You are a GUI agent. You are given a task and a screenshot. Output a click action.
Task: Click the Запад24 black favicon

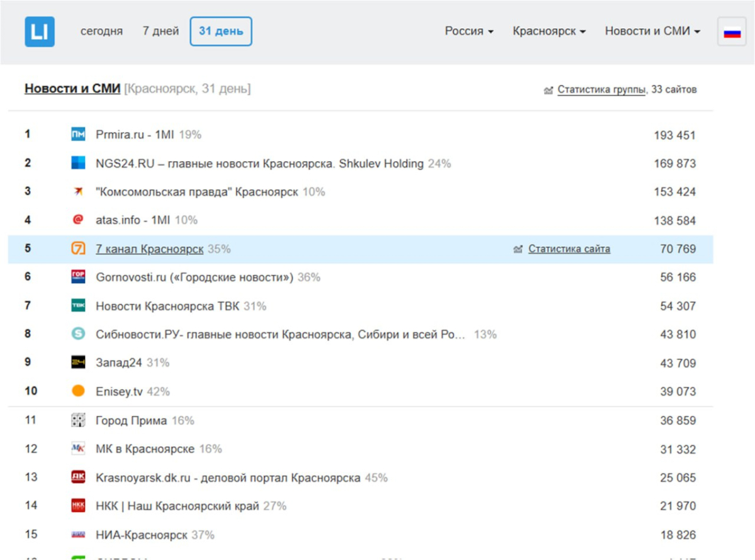(78, 362)
